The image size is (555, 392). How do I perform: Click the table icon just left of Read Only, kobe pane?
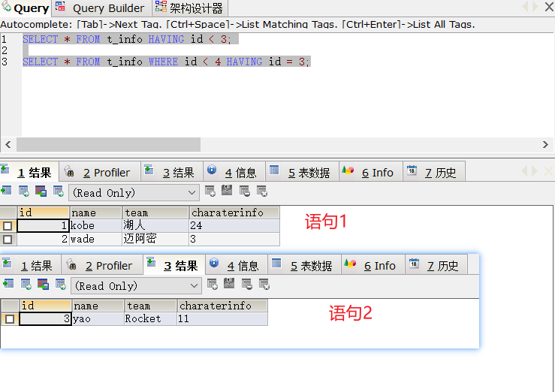(59, 191)
